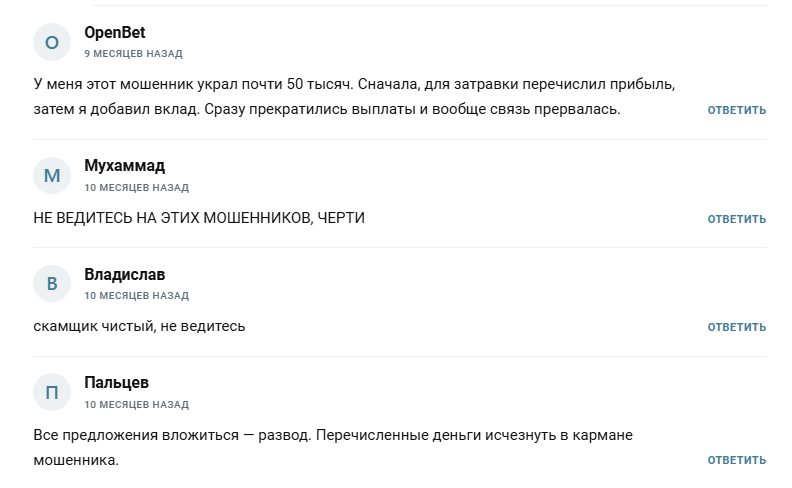
Task: Click OpenBet's comment about 50 тысяч
Action: pyautogui.click(x=360, y=96)
